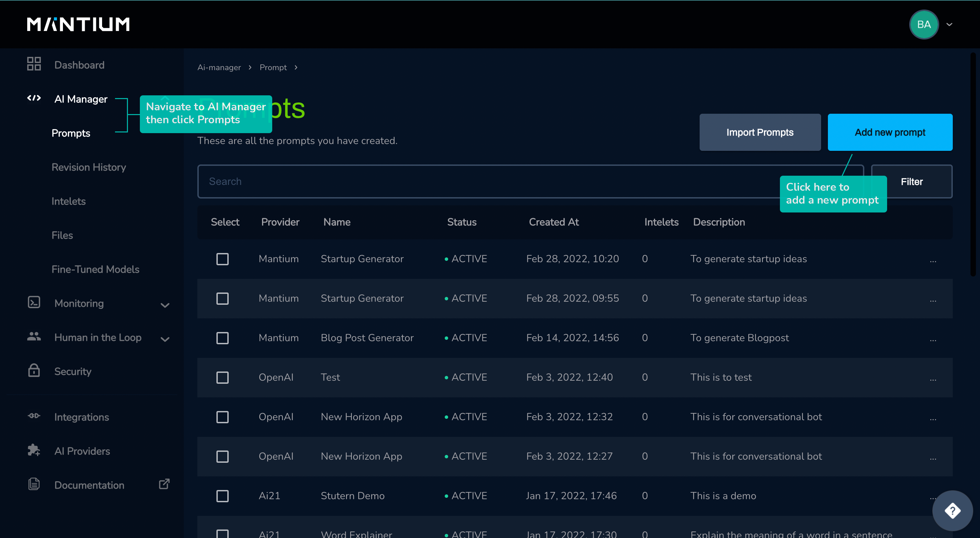Image resolution: width=980 pixels, height=538 pixels.
Task: Click Documentation external link icon
Action: 164,484
